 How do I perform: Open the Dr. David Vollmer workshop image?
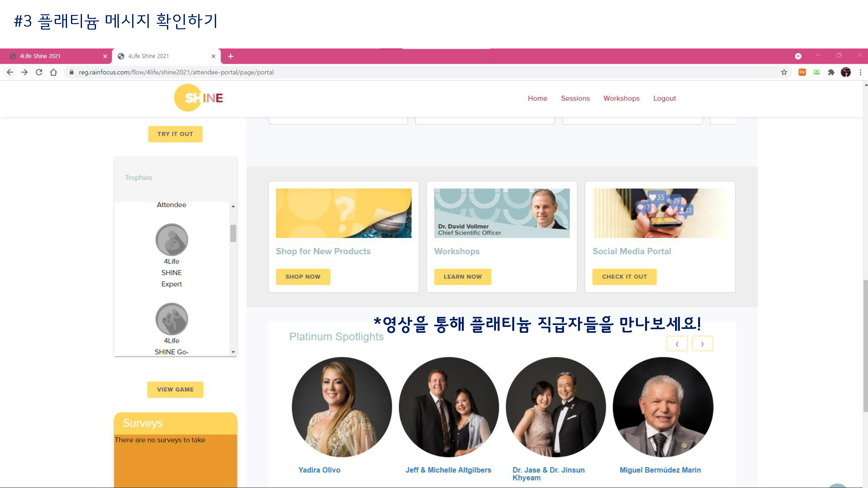(x=502, y=213)
